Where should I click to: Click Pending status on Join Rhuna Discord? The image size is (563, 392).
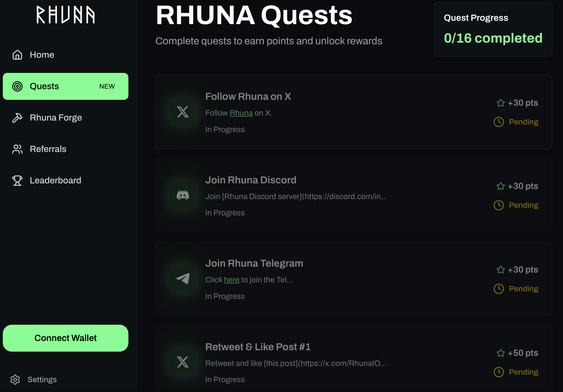click(x=523, y=205)
